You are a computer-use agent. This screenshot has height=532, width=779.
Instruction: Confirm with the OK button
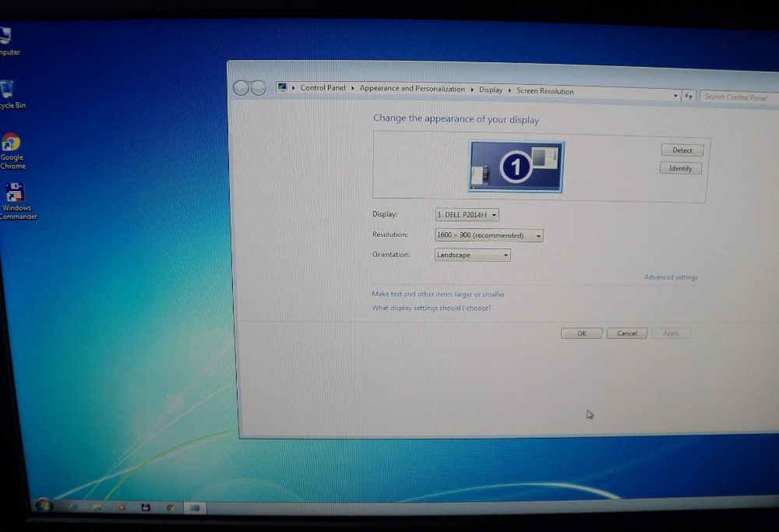(x=581, y=333)
